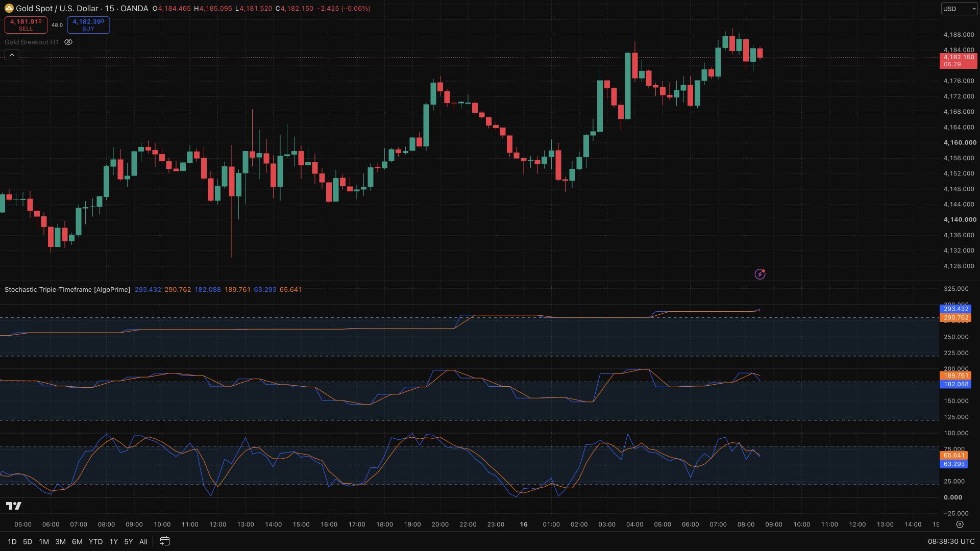Open the go-to-date calendar icon
The image size is (980, 551).
click(x=164, y=541)
